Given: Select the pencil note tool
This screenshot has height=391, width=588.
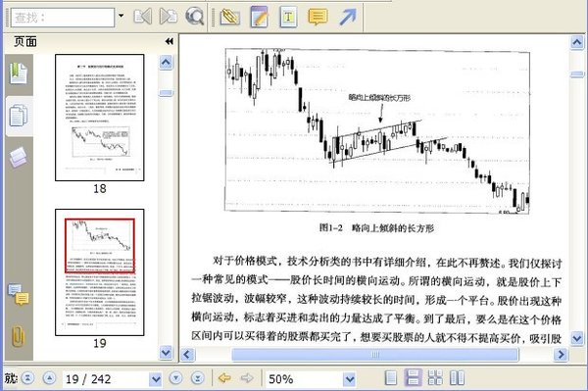Looking at the screenshot, I should point(259,17).
